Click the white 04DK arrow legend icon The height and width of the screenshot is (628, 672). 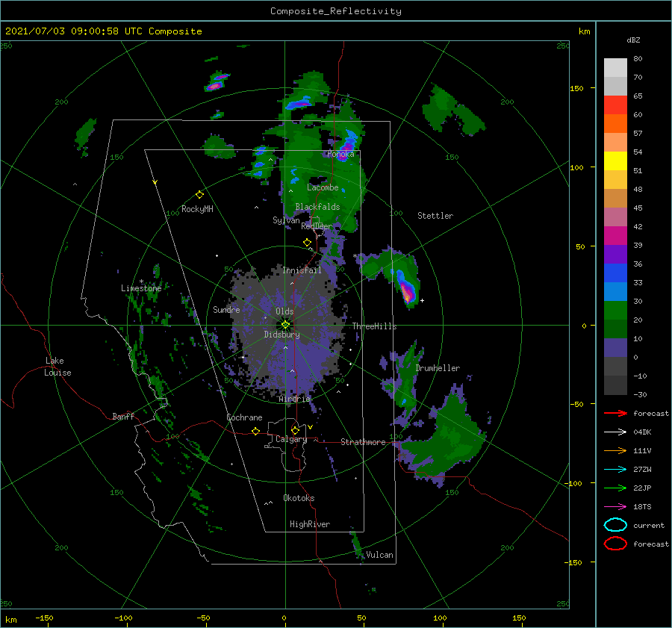tap(615, 432)
